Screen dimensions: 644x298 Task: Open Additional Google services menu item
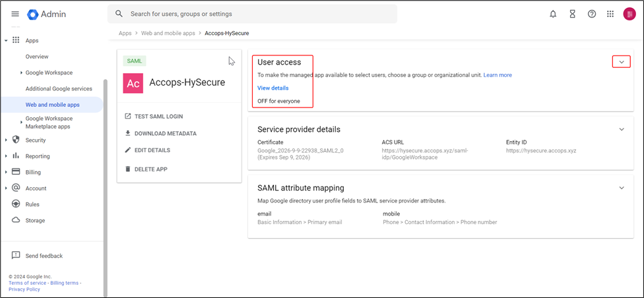click(59, 88)
